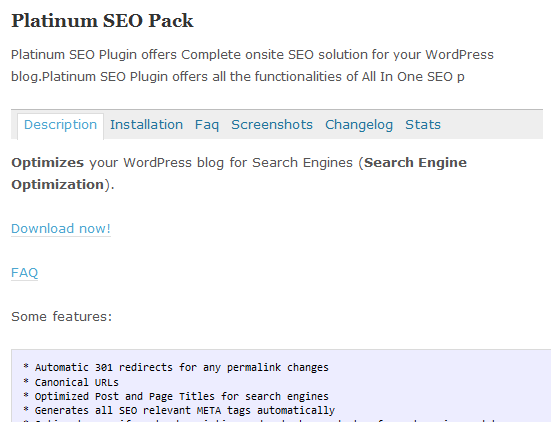Follow the FAQ link below Download
The height and width of the screenshot is (422, 551).
24,273
